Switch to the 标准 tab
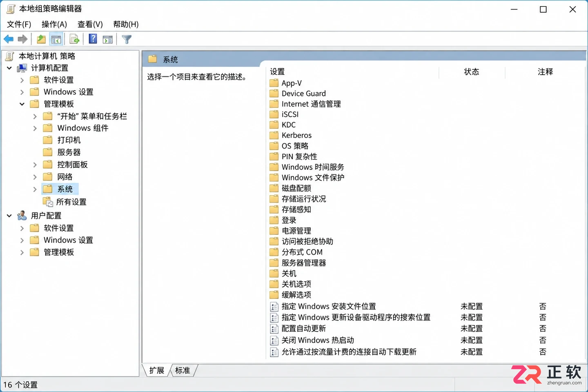 (x=183, y=370)
